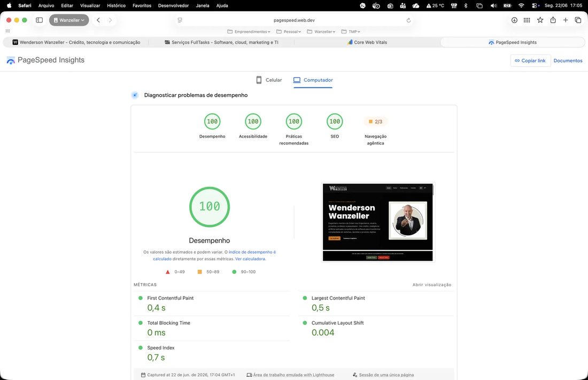Open the screen mirroring icon in menu bar
The width and height of the screenshot is (588, 380).
pos(479,6)
